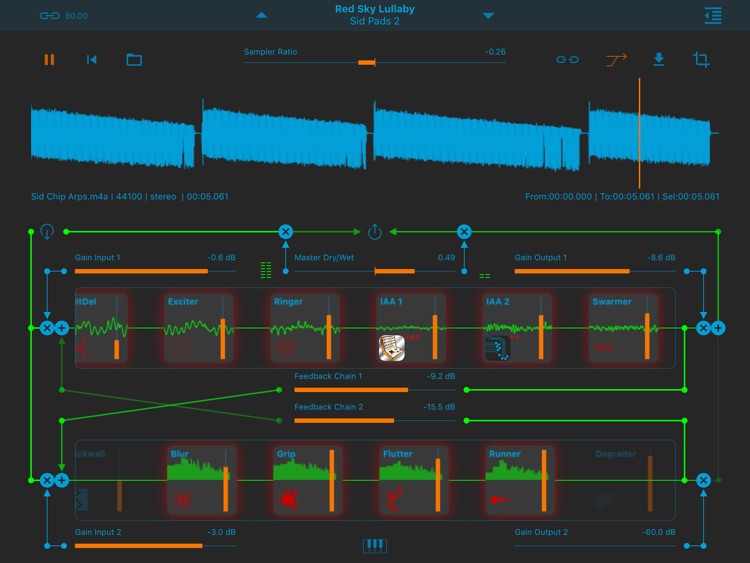Open the Runner effect module

(x=520, y=480)
